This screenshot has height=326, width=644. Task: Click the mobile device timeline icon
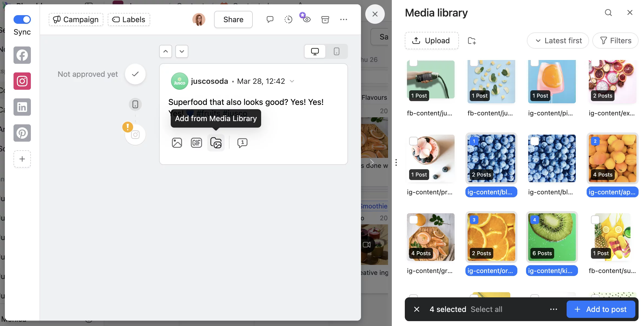coord(135,104)
